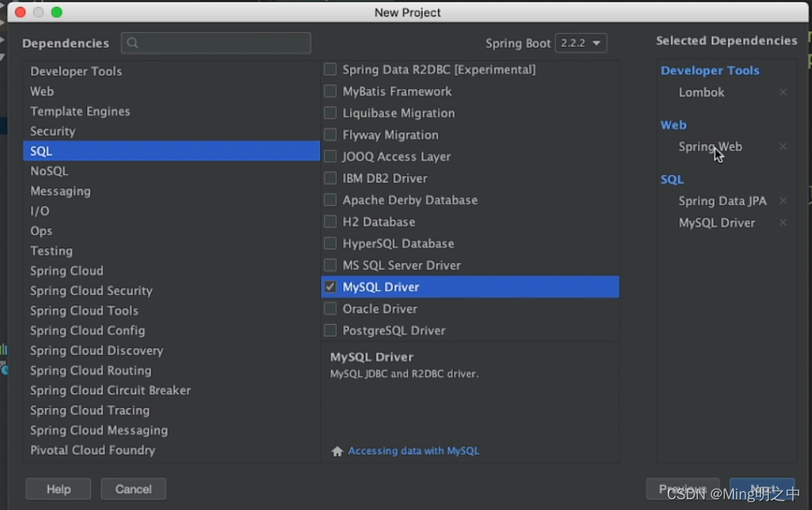Select Web category in dependencies list
The image size is (812, 510).
pos(171,91)
